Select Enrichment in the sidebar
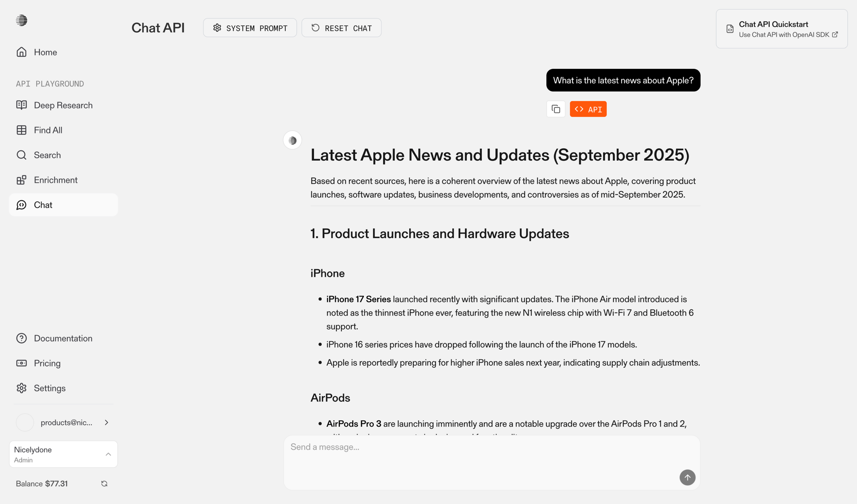Image resolution: width=857 pixels, height=504 pixels. point(64,180)
